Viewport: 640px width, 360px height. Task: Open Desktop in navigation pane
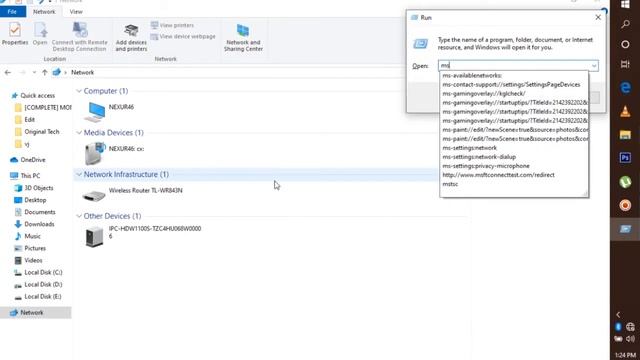coord(30,200)
